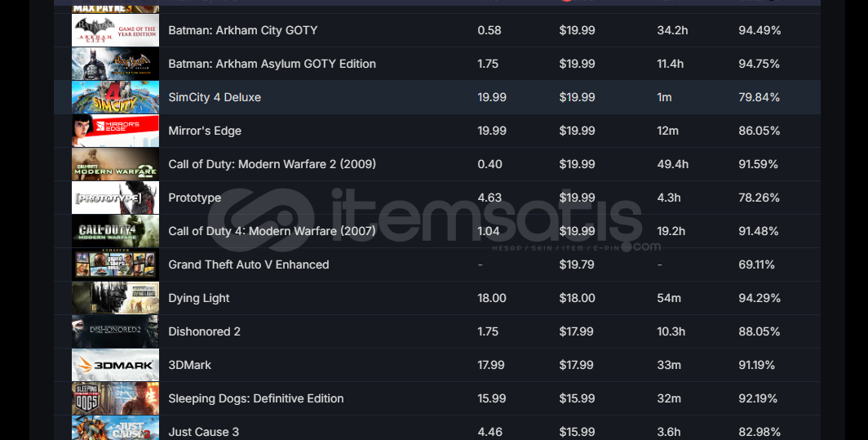868x440 pixels.
Task: Click the 3DMark logo thumbnail
Action: (115, 365)
